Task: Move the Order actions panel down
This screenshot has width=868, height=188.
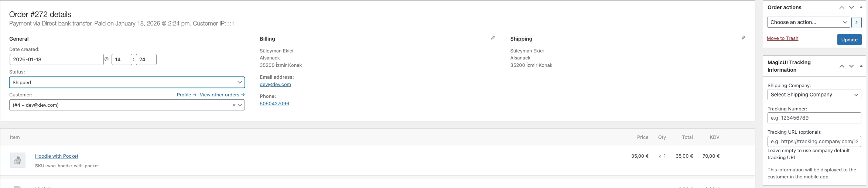Action: pyautogui.click(x=851, y=7)
